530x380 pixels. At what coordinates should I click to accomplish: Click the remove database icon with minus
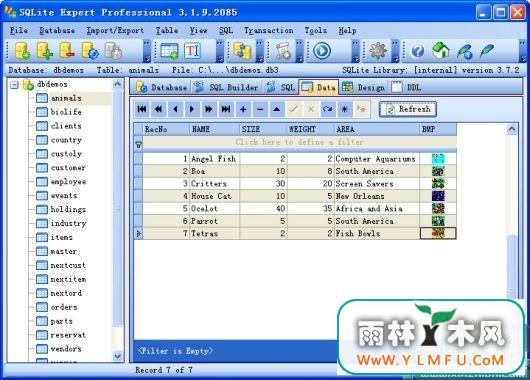point(67,51)
